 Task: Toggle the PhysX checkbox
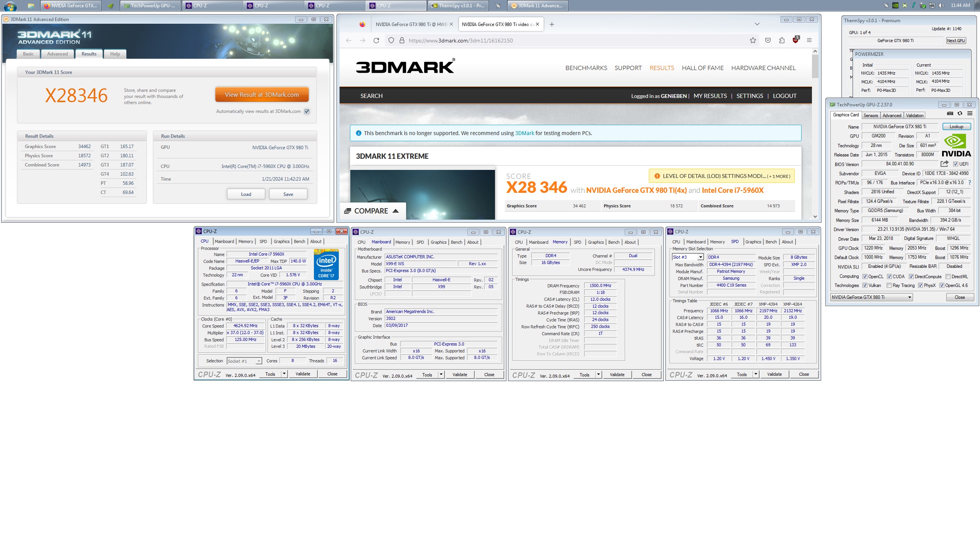[x=920, y=285]
